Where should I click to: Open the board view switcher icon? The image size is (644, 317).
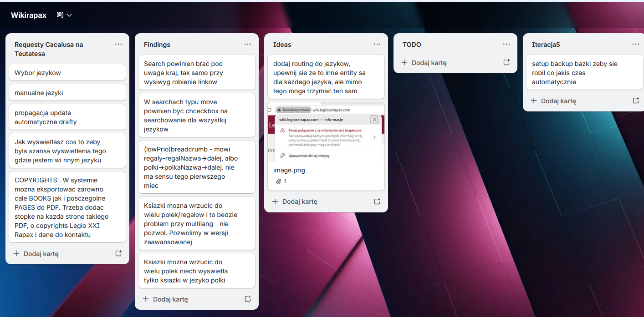[x=60, y=15]
